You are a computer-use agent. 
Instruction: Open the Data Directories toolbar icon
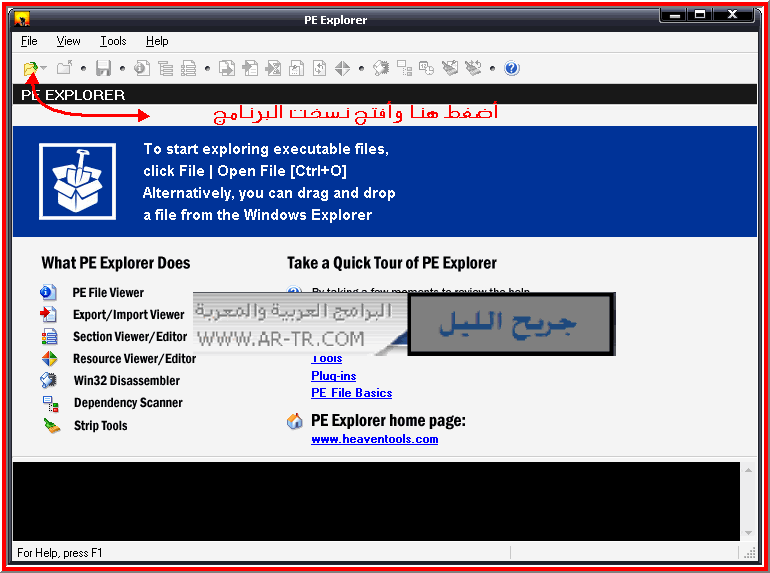coord(165,68)
